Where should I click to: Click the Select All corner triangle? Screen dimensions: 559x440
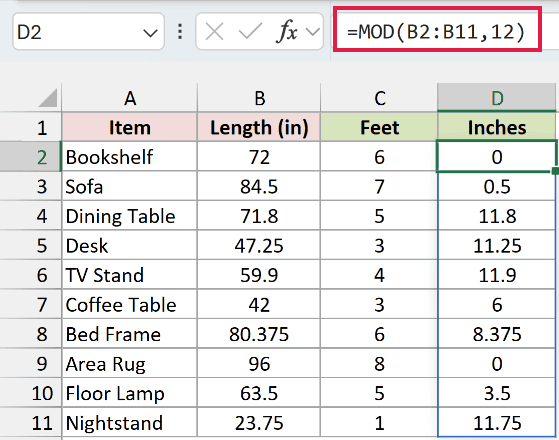(48, 98)
